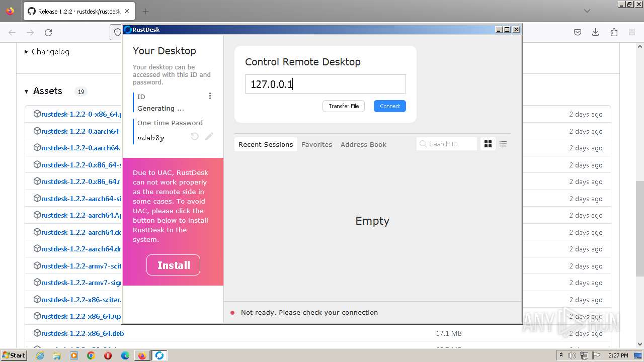This screenshot has width=644, height=362.
Task: Click the Search ID field
Action: (x=447, y=144)
